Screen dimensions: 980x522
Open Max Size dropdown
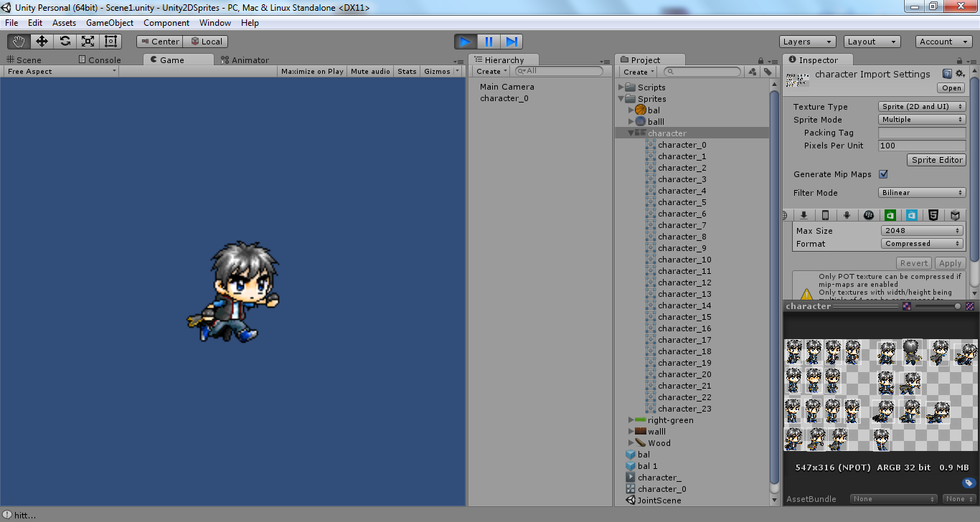point(922,231)
